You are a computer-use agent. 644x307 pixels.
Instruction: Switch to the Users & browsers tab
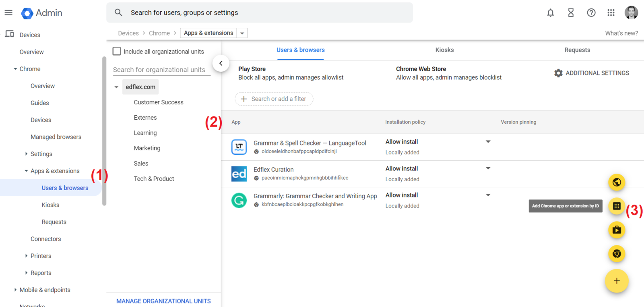coord(301,50)
